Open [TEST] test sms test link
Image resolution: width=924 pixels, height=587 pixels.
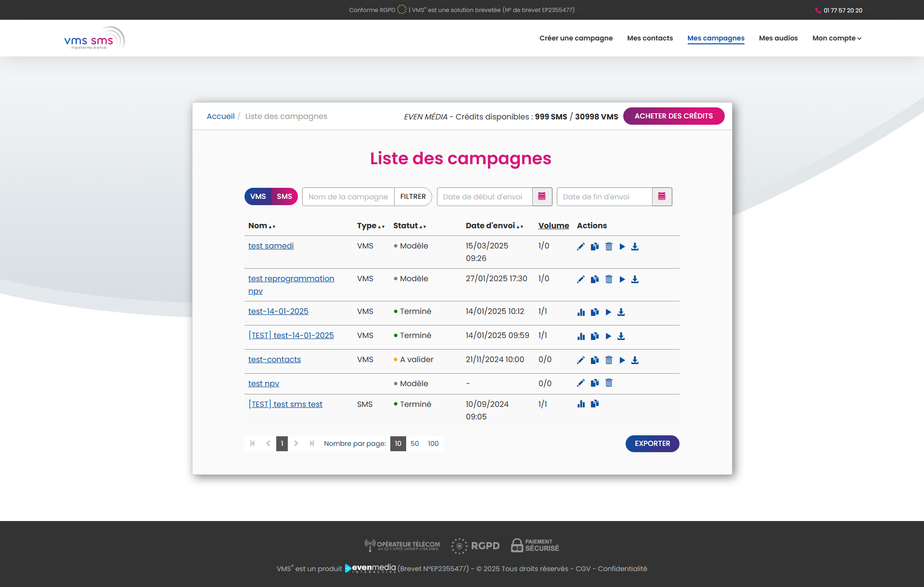285,404
